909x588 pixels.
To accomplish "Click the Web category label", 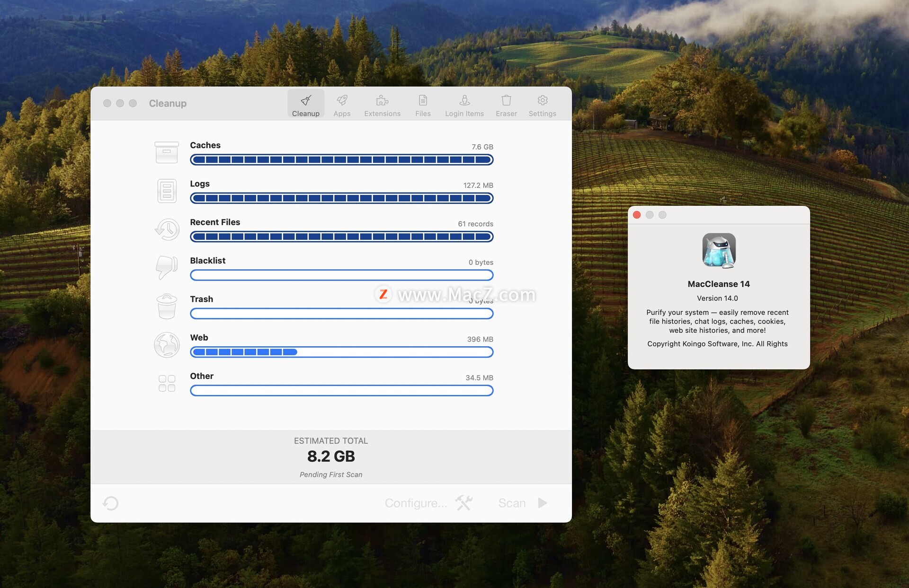I will 199,337.
